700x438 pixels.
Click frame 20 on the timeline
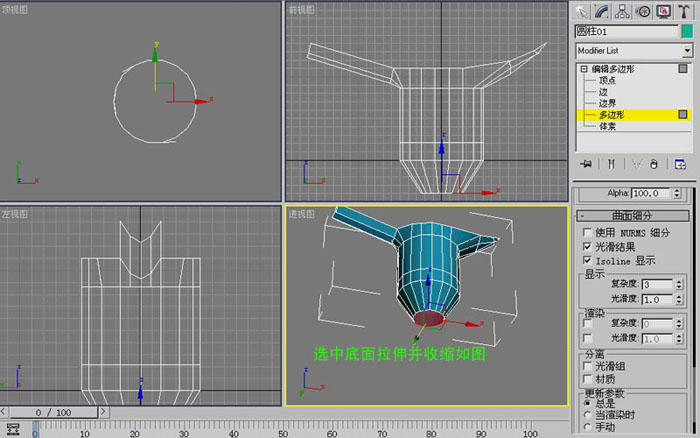[x=134, y=434]
